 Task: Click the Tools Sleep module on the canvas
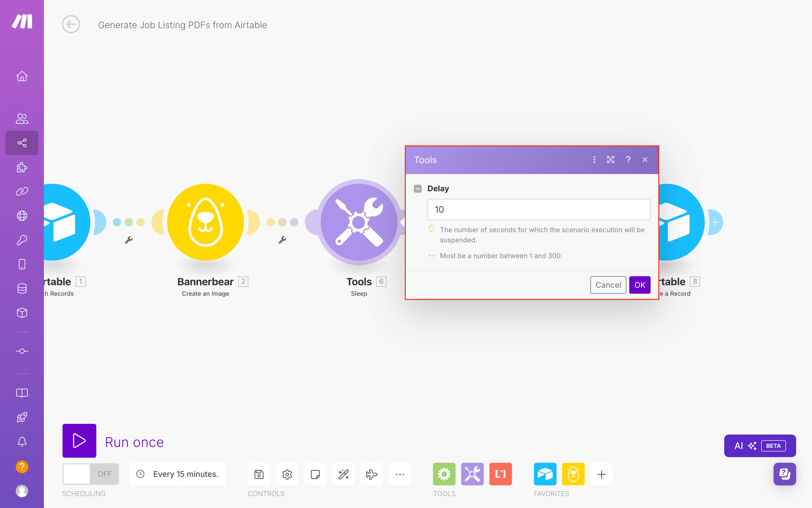point(359,222)
